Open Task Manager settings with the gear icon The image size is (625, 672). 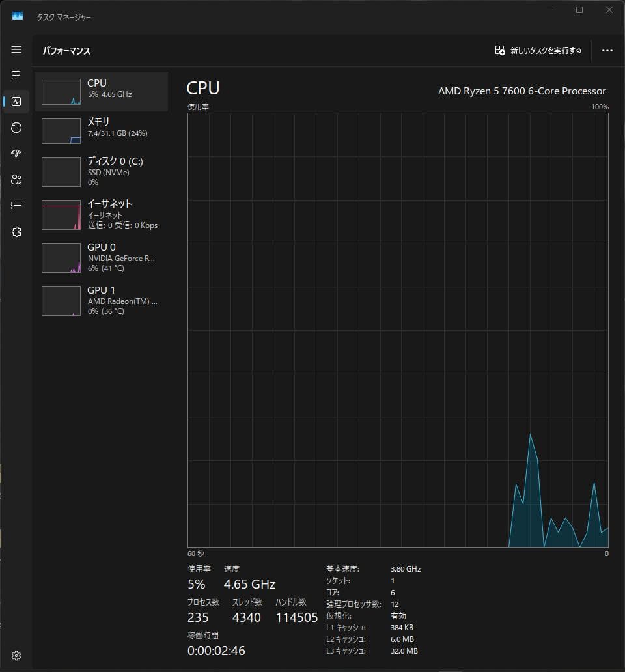point(16,656)
